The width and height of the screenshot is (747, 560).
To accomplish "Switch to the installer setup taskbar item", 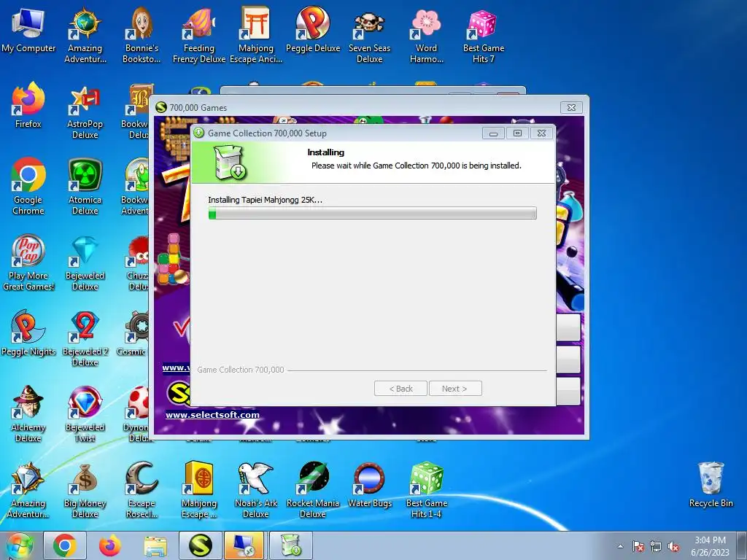I will 291,545.
